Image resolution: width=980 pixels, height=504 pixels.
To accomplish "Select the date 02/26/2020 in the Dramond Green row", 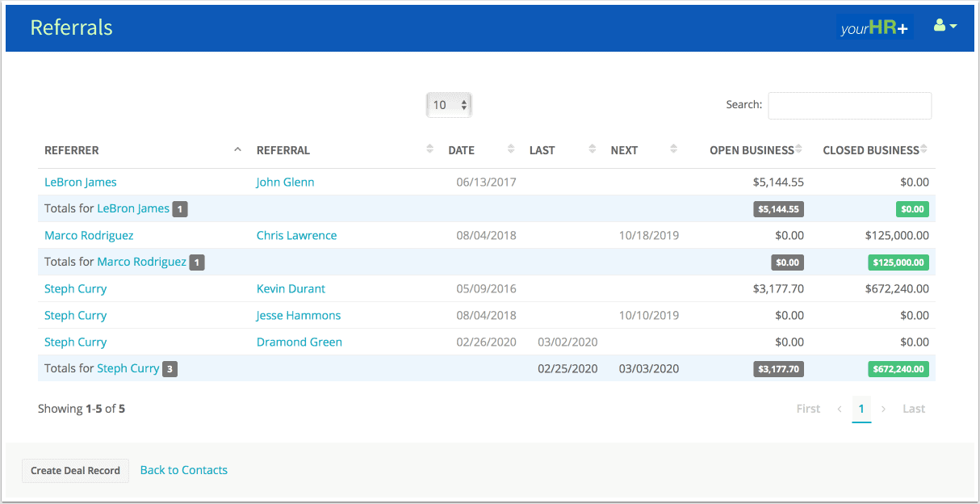I will [x=486, y=342].
